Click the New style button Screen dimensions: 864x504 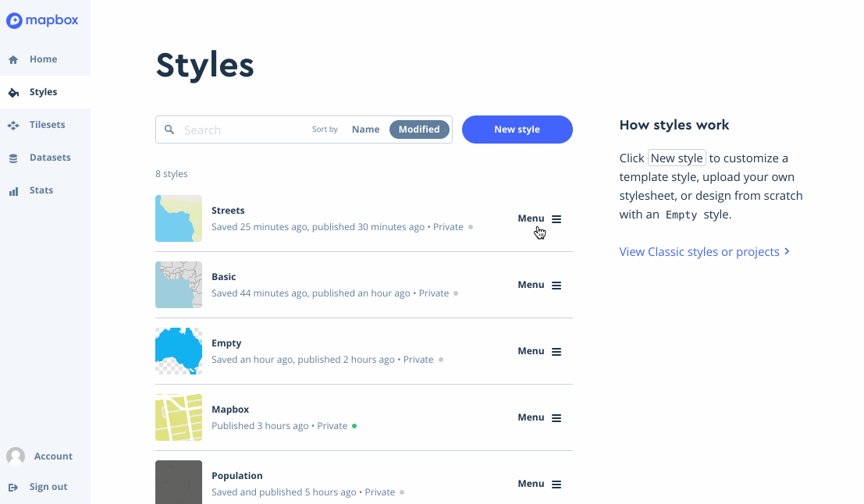click(x=517, y=129)
